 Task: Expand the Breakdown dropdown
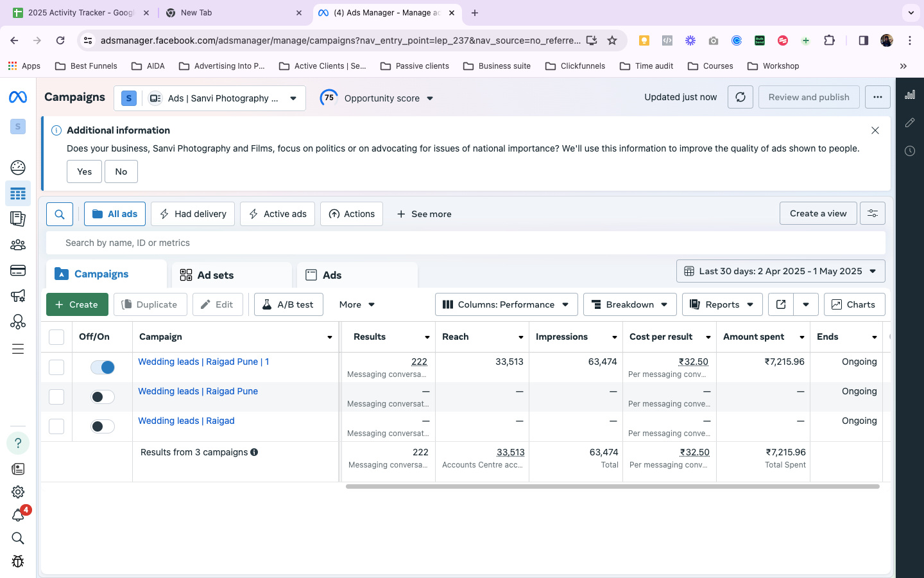[x=629, y=304]
